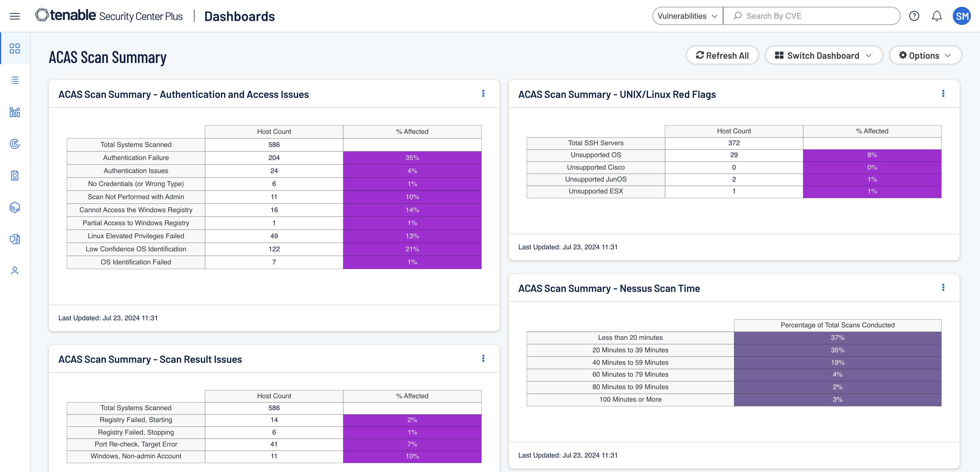980x472 pixels.
Task: Open the main navigation menu hamburger icon
Action: click(x=15, y=16)
